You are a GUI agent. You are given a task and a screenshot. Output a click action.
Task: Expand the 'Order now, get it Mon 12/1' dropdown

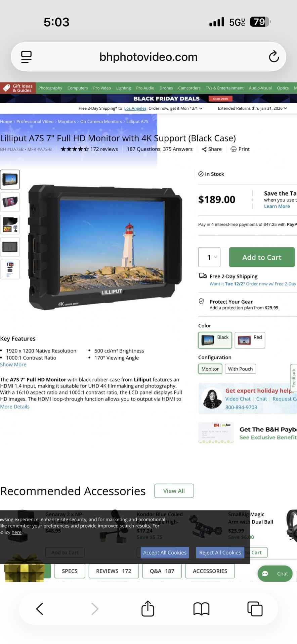pos(201,108)
